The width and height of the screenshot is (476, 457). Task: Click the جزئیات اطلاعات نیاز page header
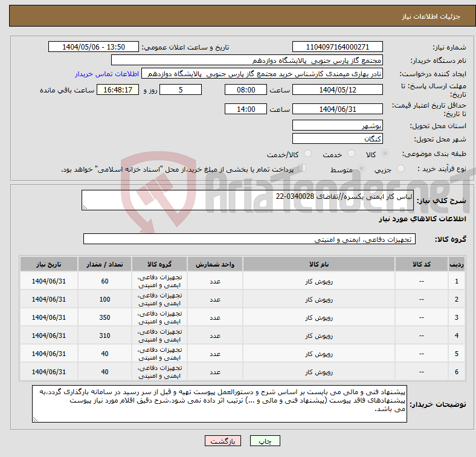point(431,16)
